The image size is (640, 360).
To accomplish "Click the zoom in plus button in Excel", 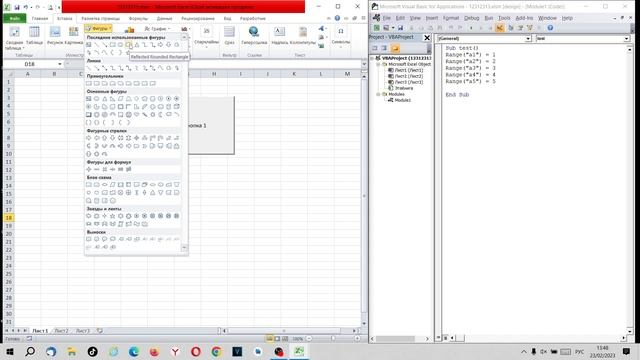I will tap(357, 339).
